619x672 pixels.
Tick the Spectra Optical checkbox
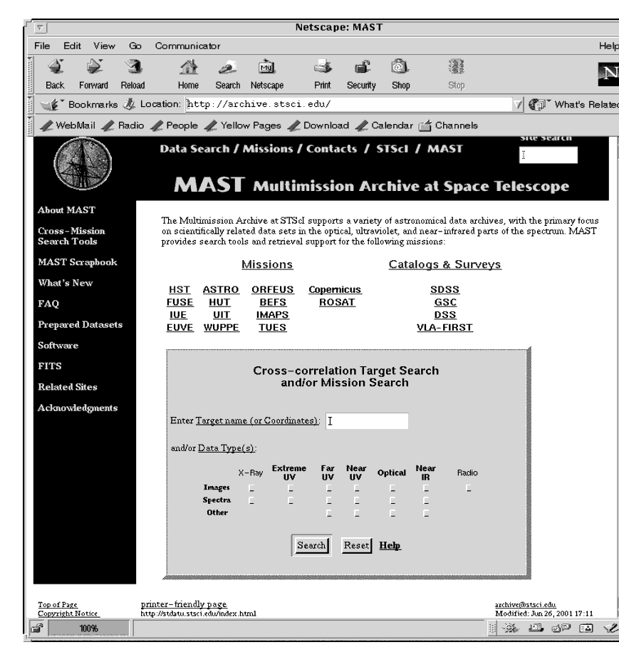coord(392,500)
